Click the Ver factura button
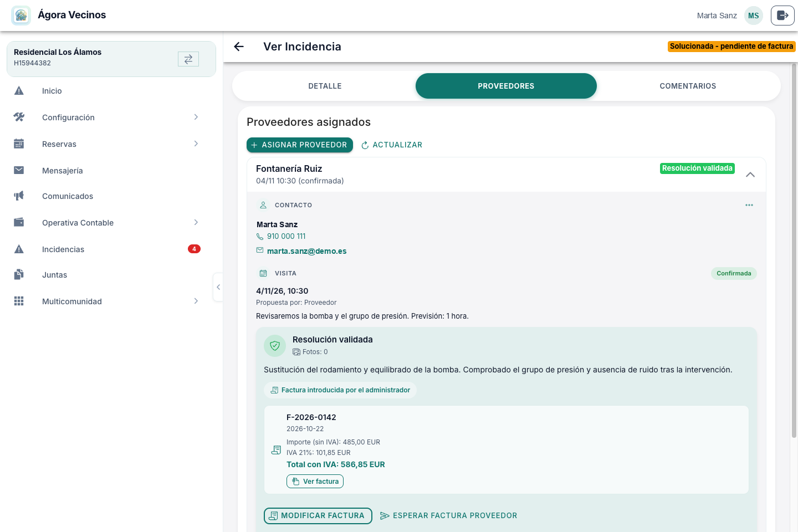 [315, 482]
